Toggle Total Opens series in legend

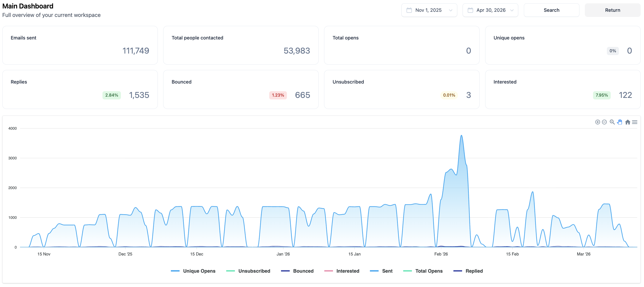(423, 271)
